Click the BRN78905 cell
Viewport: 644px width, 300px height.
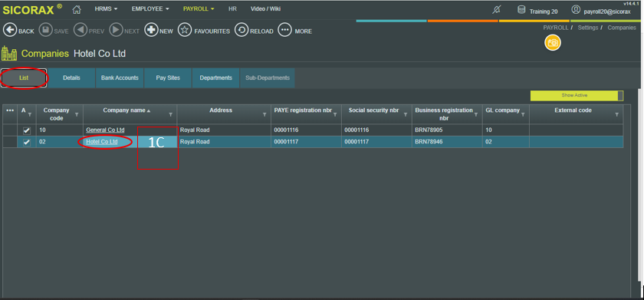tap(447, 130)
